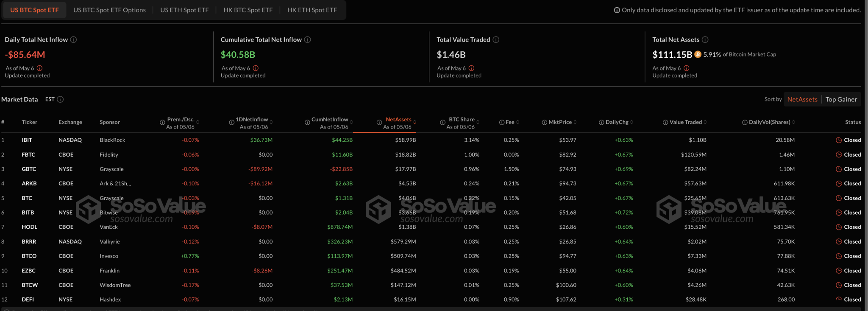Screen dimensions: 868x311
Task: Switch to US ETH Spot ETF tab
Action: [x=184, y=10]
